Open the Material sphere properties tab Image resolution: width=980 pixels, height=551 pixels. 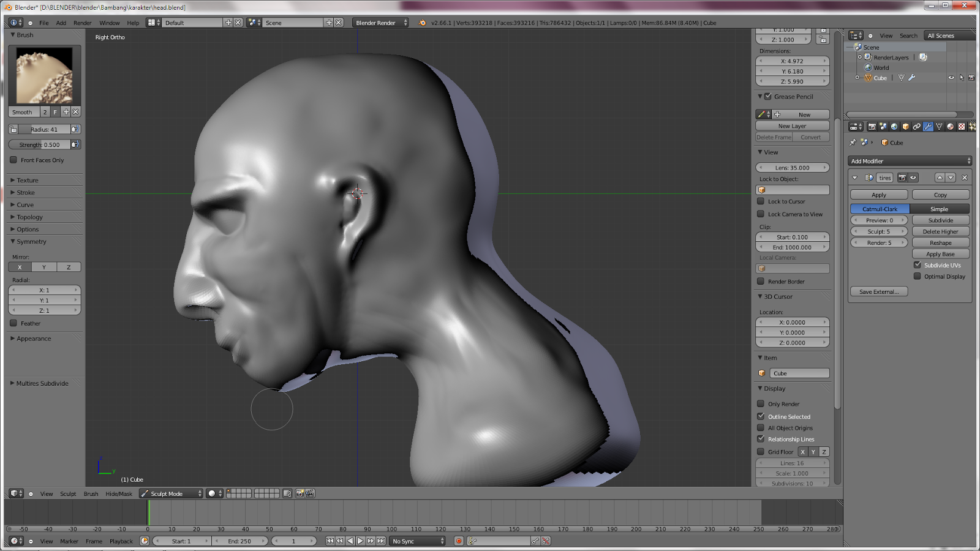click(950, 127)
